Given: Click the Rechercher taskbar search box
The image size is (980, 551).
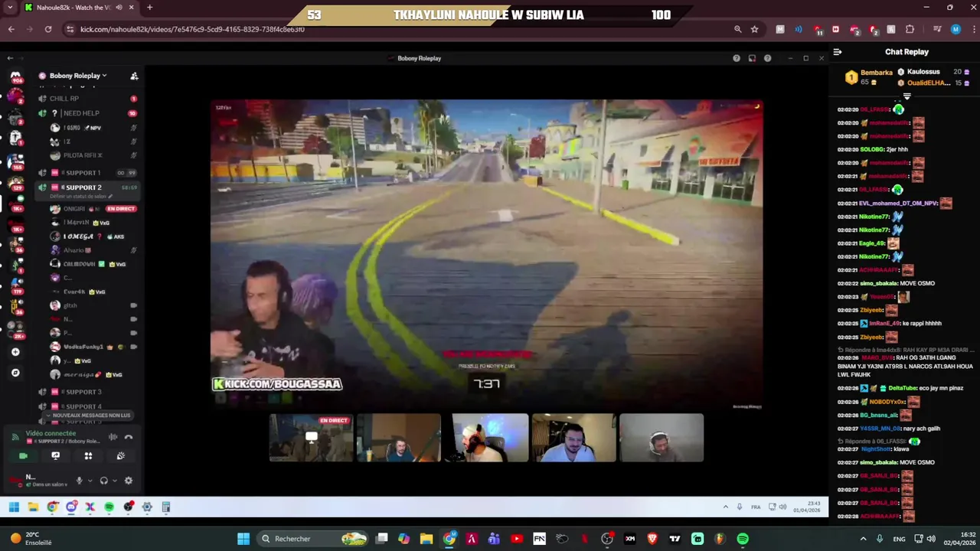Looking at the screenshot, I should (312, 539).
